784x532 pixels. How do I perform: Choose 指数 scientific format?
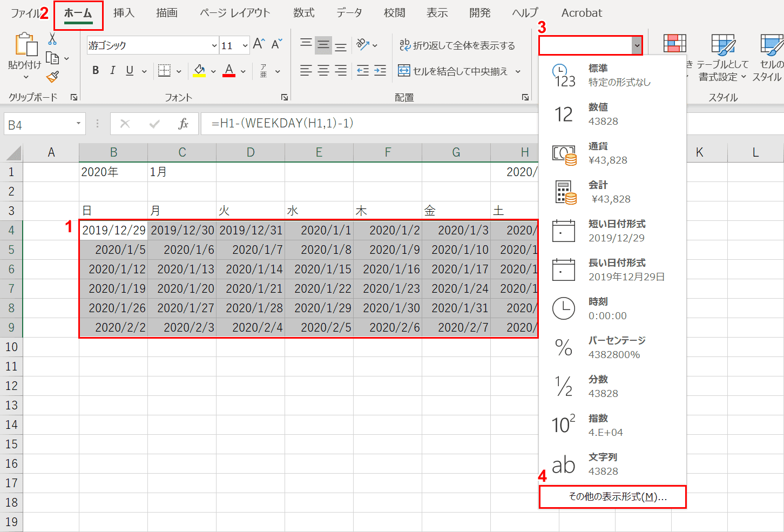(612, 425)
